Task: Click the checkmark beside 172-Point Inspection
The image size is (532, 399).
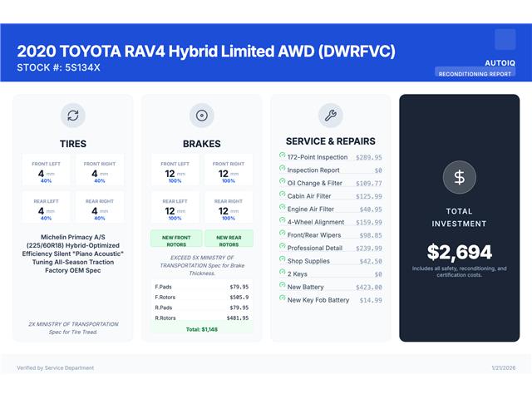Action: 283,156
